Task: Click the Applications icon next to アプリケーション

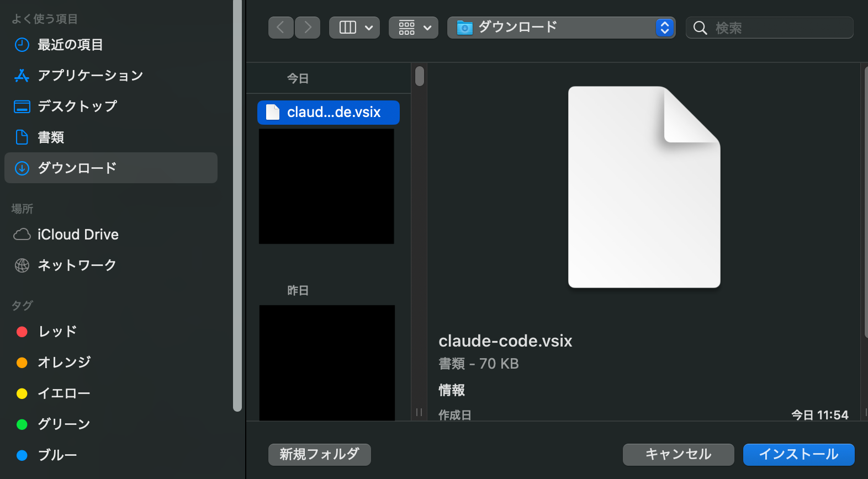Action: pos(22,76)
